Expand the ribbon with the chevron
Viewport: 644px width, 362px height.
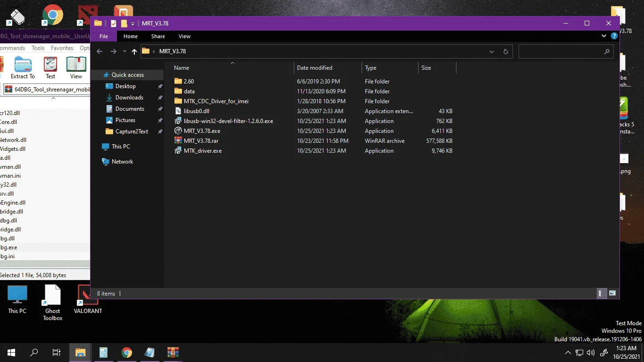pyautogui.click(x=604, y=36)
